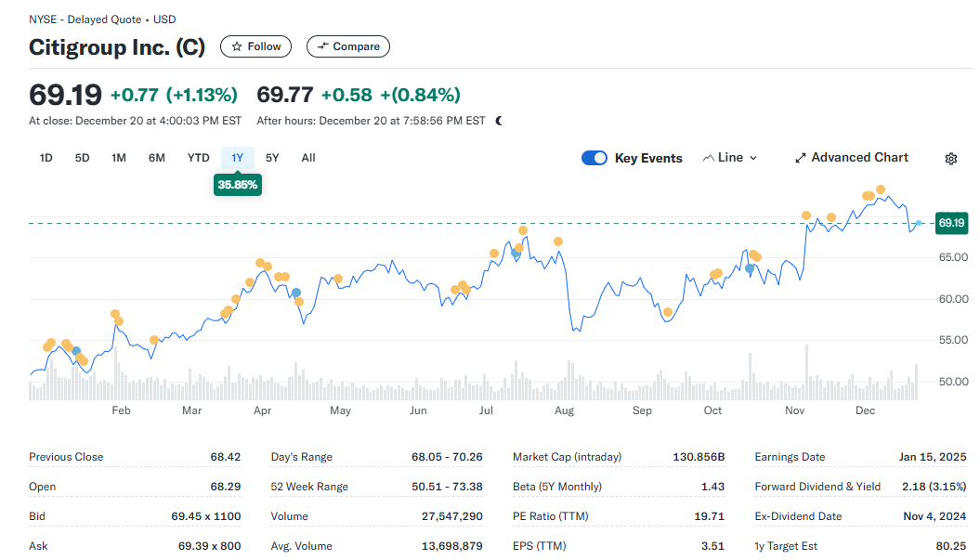The height and width of the screenshot is (560, 980).
Task: Click the blue event marker in mid-April
Action: point(296,293)
